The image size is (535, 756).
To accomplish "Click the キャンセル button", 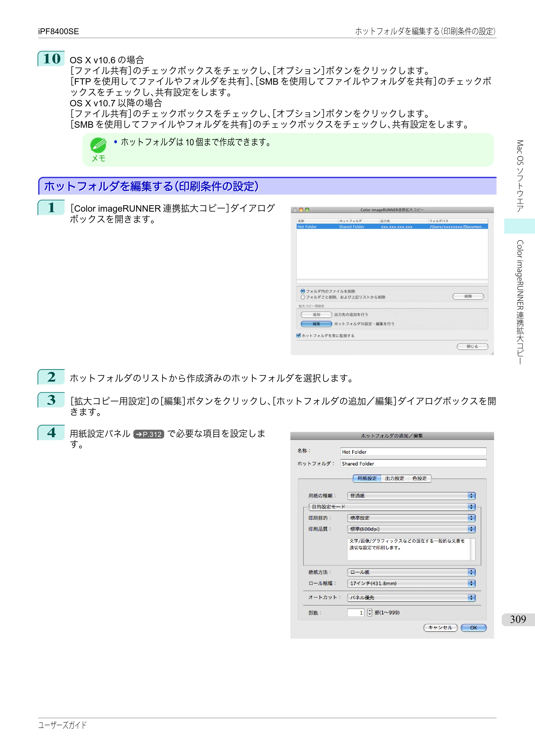I will tap(440, 627).
